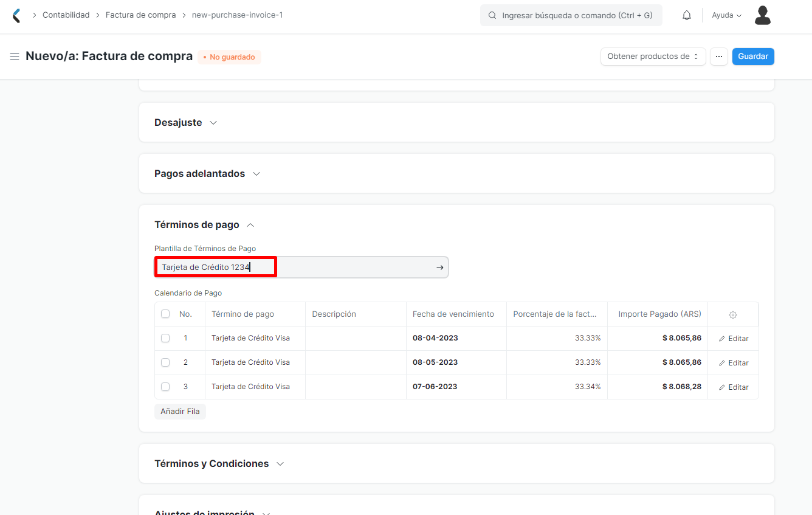Focus the search or command bar
Viewport: 812px width, 515px height.
(x=571, y=15)
